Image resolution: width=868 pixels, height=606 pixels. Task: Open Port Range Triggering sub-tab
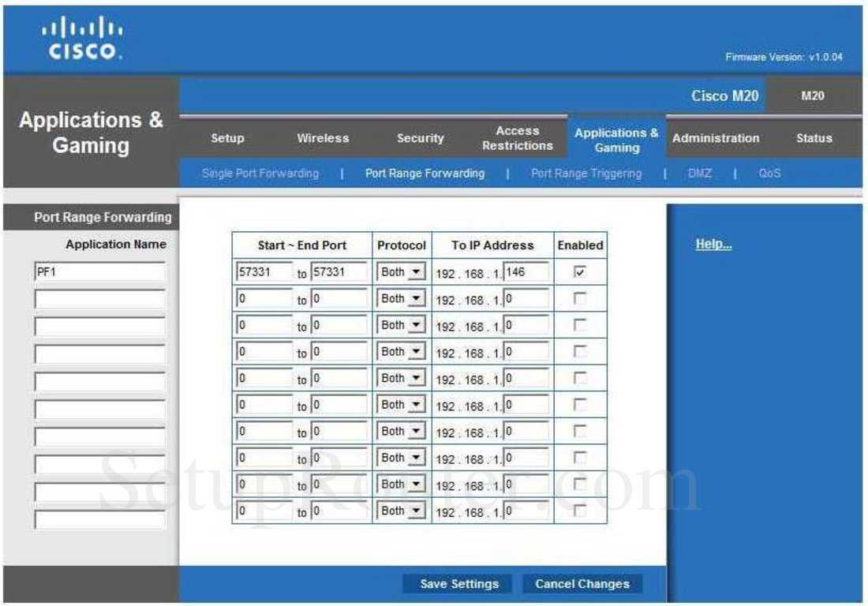586,174
